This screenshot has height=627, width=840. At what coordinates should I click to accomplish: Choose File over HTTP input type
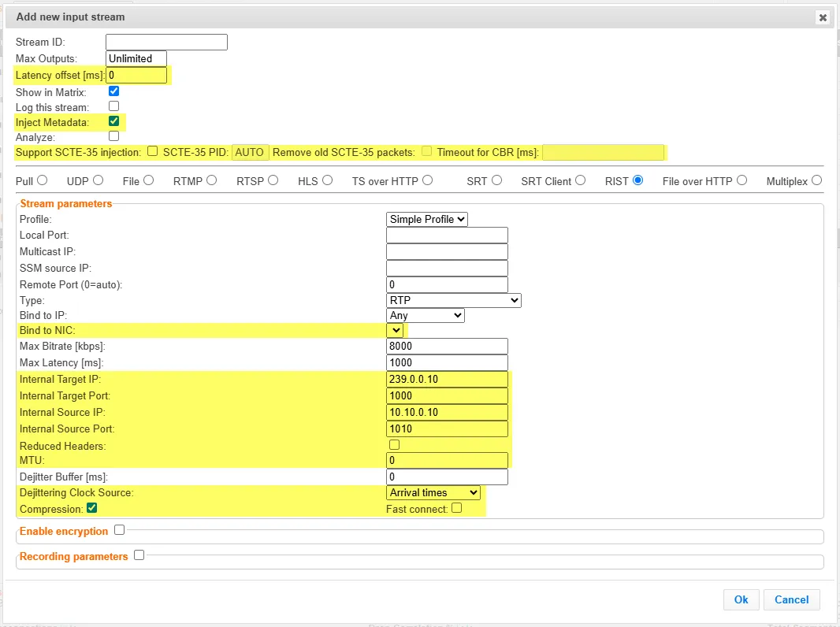742,180
